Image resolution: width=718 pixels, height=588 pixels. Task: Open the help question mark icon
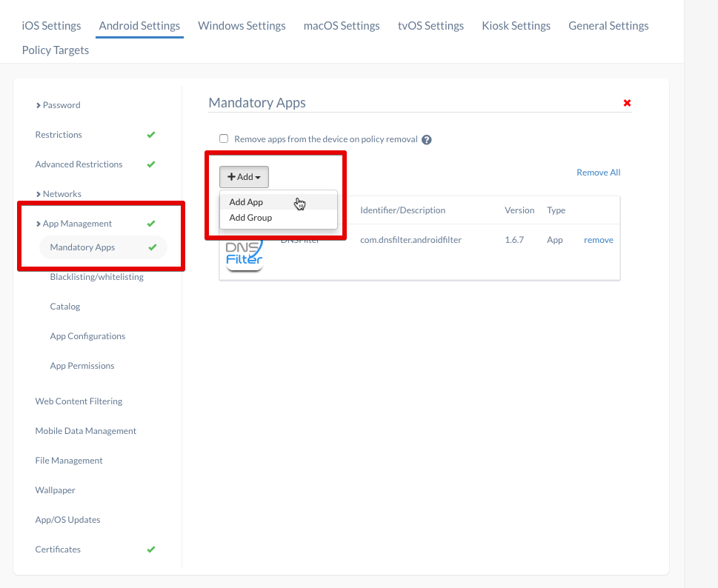(426, 139)
